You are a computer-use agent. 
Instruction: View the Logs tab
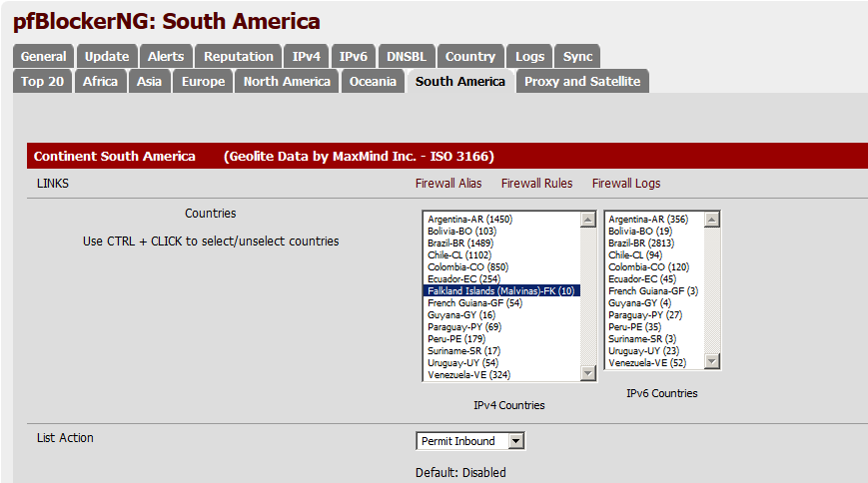529,57
